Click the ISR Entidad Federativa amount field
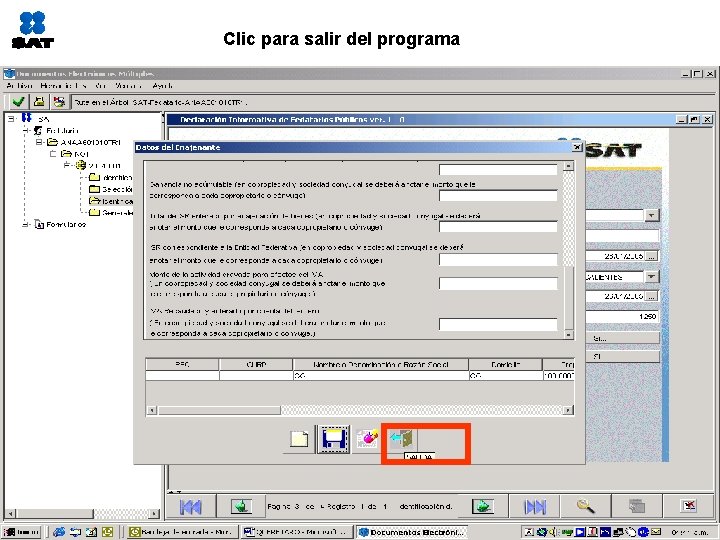Screen dimensions: 720x540 498,260
